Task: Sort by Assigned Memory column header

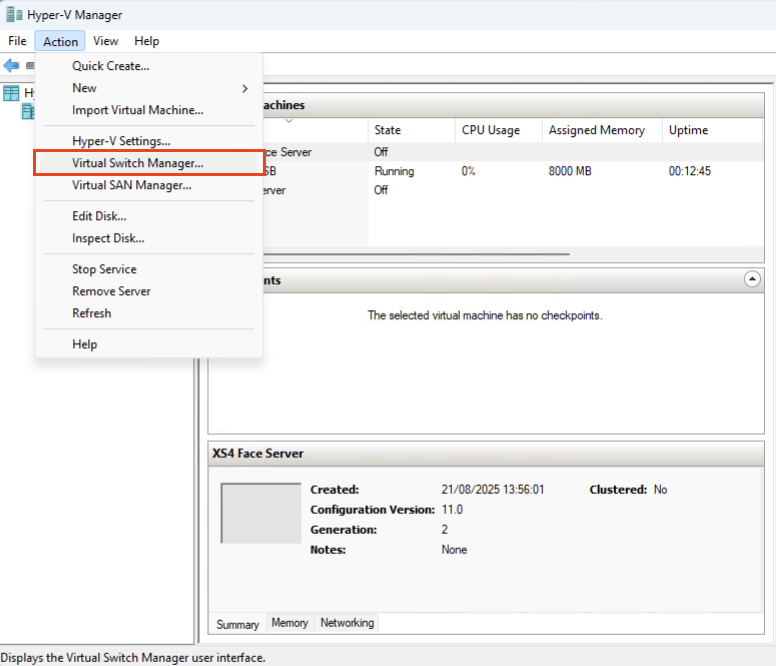Action: (602, 130)
